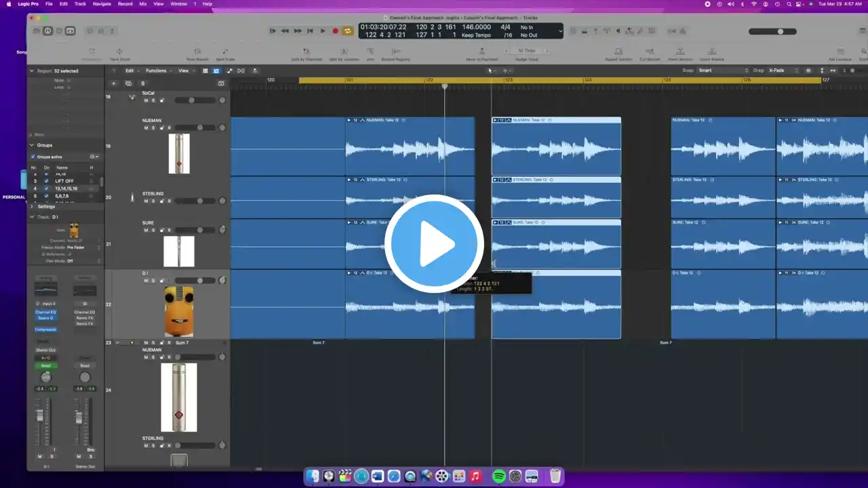Open the Functions dropdown menu
This screenshot has height=488, width=868.
pyautogui.click(x=157, y=70)
